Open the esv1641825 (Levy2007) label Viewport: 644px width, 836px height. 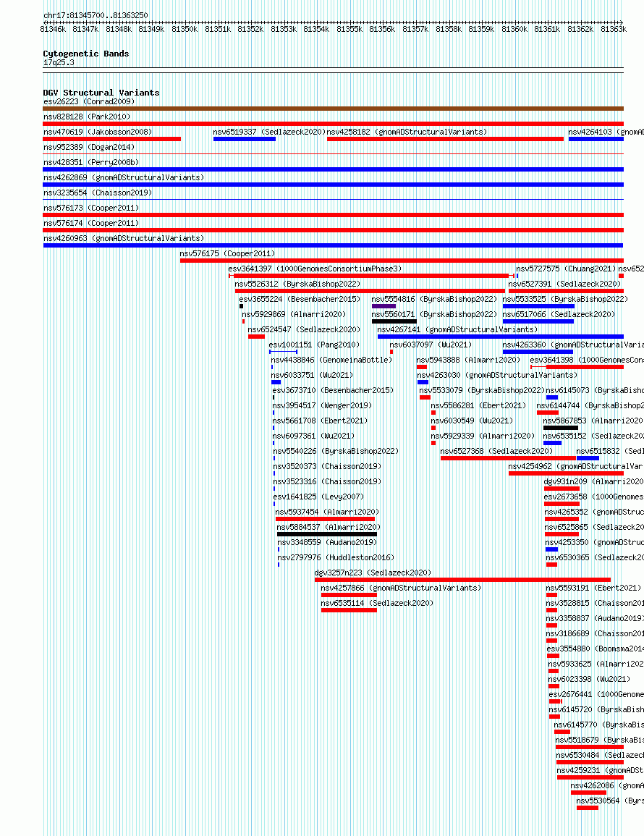318,497
